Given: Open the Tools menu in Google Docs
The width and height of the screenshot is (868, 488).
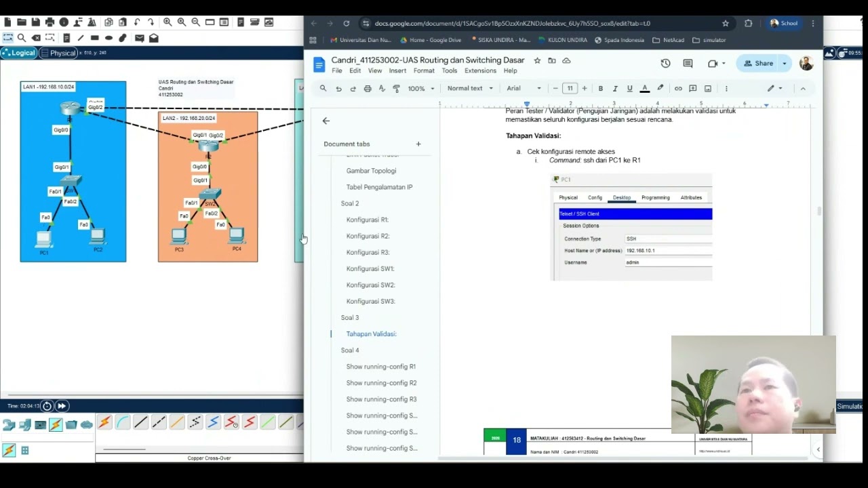Looking at the screenshot, I should [450, 70].
